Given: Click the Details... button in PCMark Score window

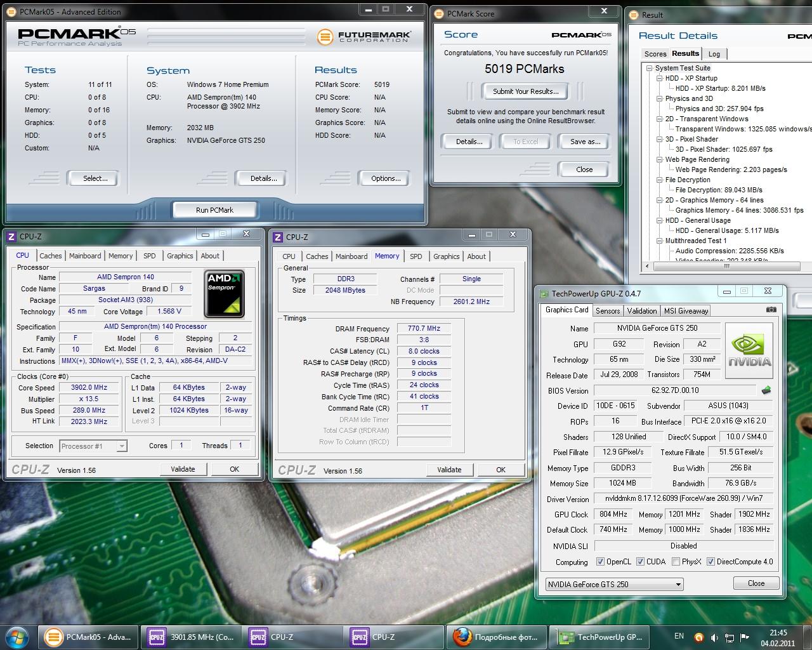Looking at the screenshot, I should coord(469,142).
